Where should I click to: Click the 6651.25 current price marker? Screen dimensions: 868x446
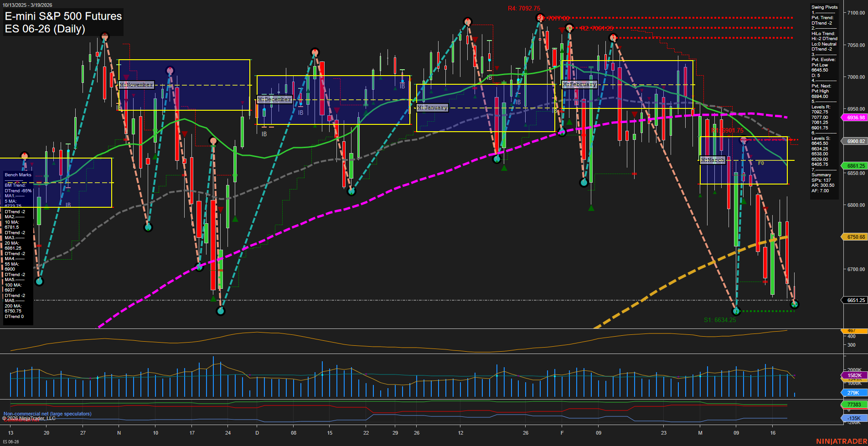point(855,300)
